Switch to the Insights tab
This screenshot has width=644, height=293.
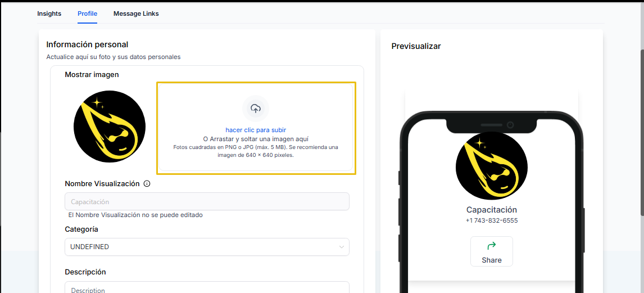49,13
